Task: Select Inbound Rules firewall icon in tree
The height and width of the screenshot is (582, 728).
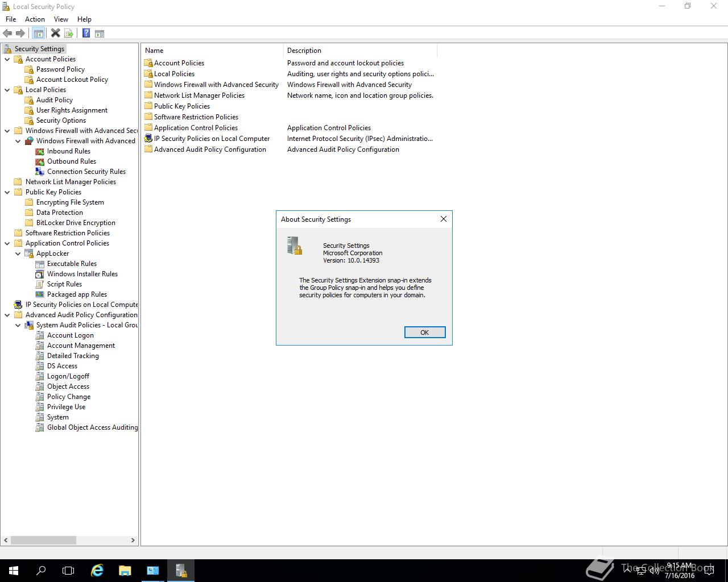Action: 40,151
